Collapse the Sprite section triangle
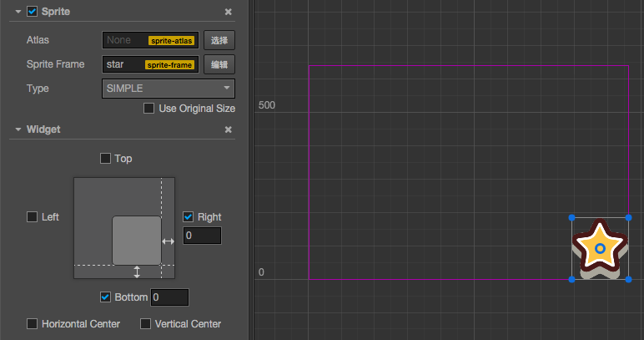Image resolution: width=644 pixels, height=340 pixels. tap(18, 12)
